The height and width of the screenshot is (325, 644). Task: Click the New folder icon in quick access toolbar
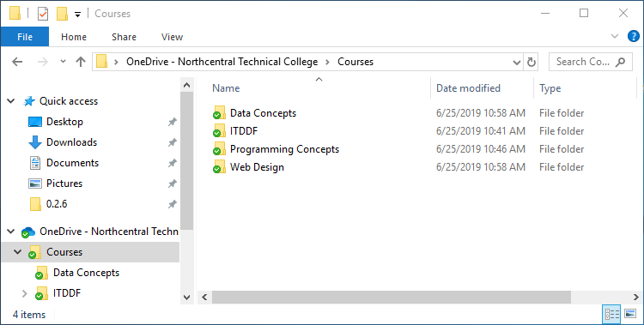[62, 14]
